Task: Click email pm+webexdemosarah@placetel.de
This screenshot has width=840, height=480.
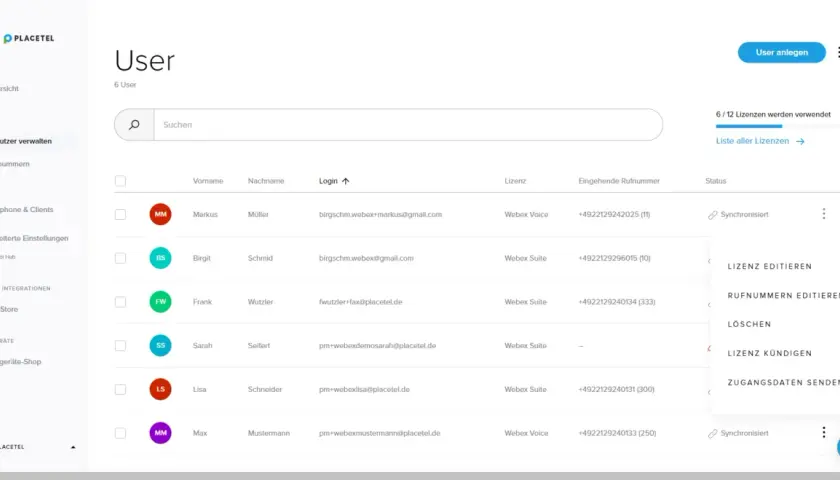Action: (377, 346)
